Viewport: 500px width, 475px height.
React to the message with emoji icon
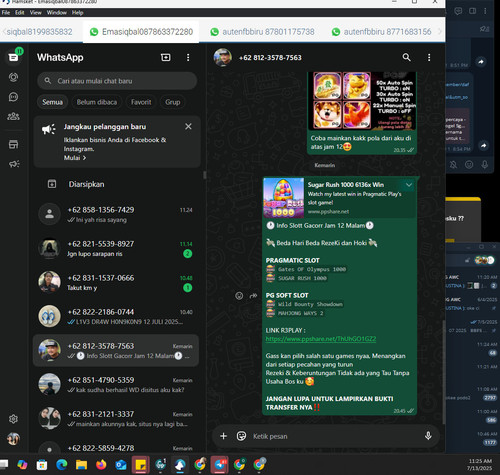pos(239,296)
